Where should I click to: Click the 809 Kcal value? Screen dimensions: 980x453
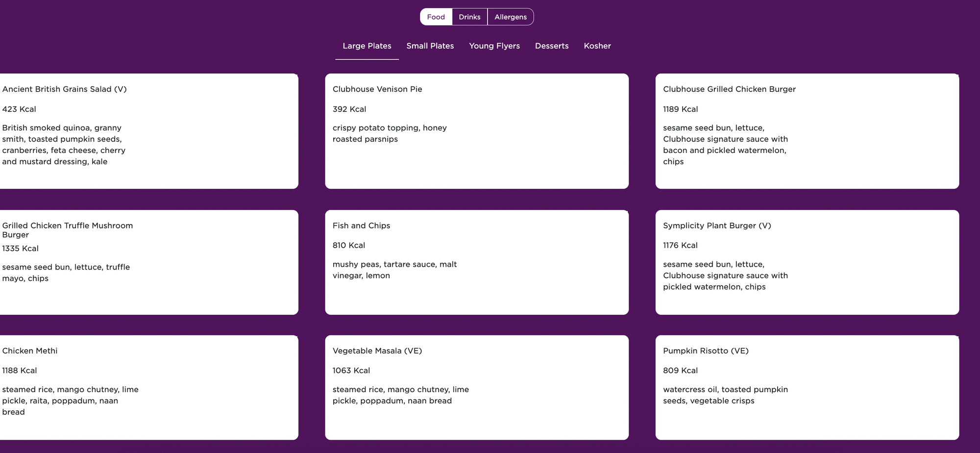tap(680, 371)
